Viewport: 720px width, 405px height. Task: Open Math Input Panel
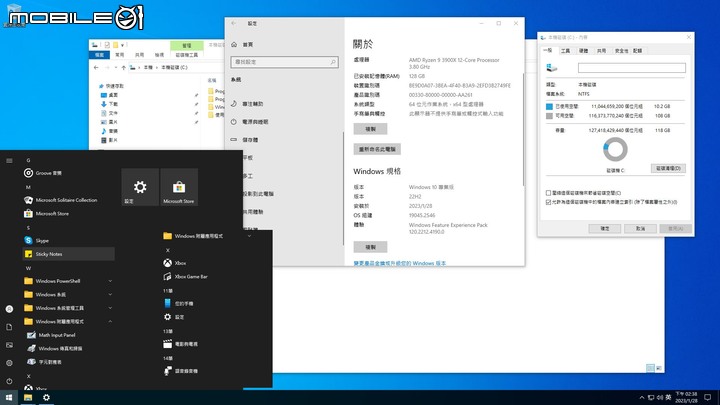(51, 335)
